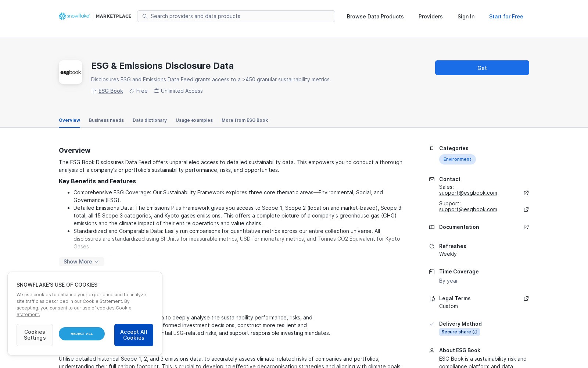Click the Unlimited Access label
The image size is (588, 368).
tap(182, 91)
